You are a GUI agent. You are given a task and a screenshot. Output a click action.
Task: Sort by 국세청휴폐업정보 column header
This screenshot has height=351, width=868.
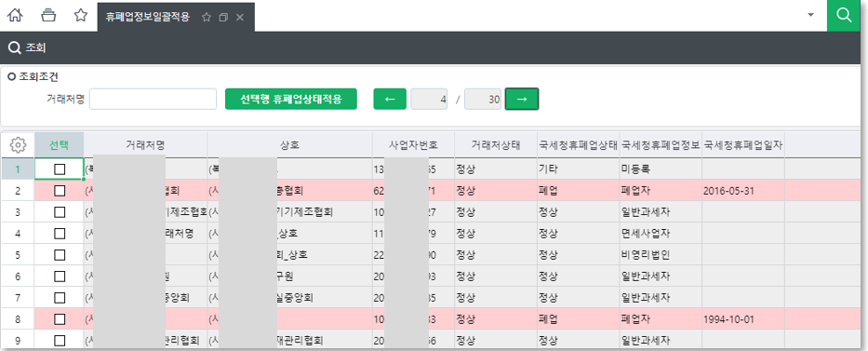(x=661, y=145)
